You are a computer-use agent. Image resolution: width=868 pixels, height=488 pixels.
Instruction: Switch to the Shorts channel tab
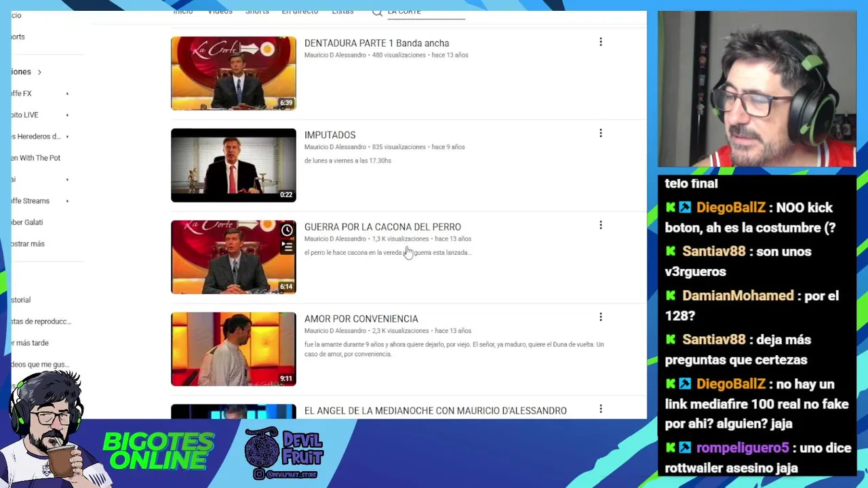pos(257,12)
